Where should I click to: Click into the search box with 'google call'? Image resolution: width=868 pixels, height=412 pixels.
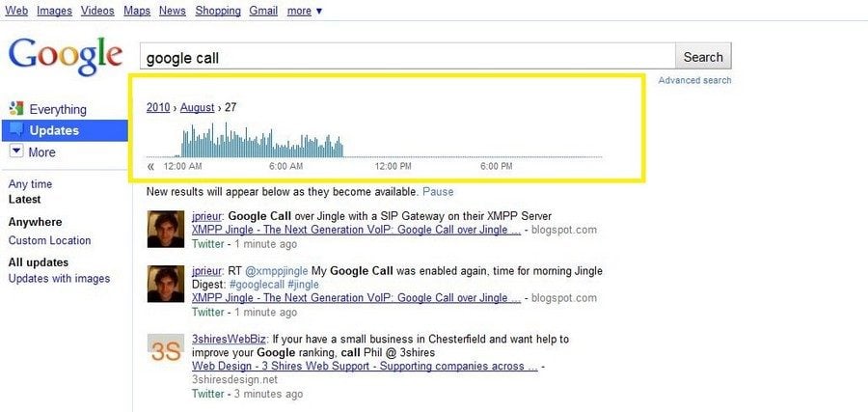(x=405, y=58)
